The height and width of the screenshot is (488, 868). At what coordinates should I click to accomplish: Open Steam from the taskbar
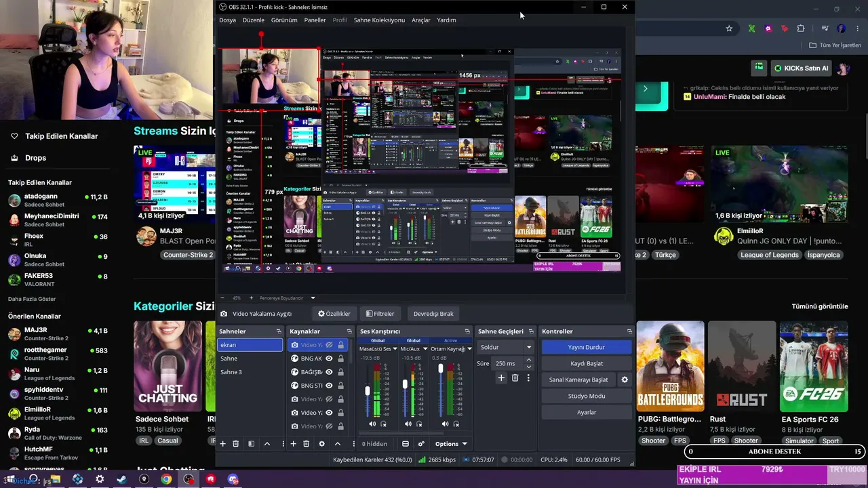(x=121, y=479)
